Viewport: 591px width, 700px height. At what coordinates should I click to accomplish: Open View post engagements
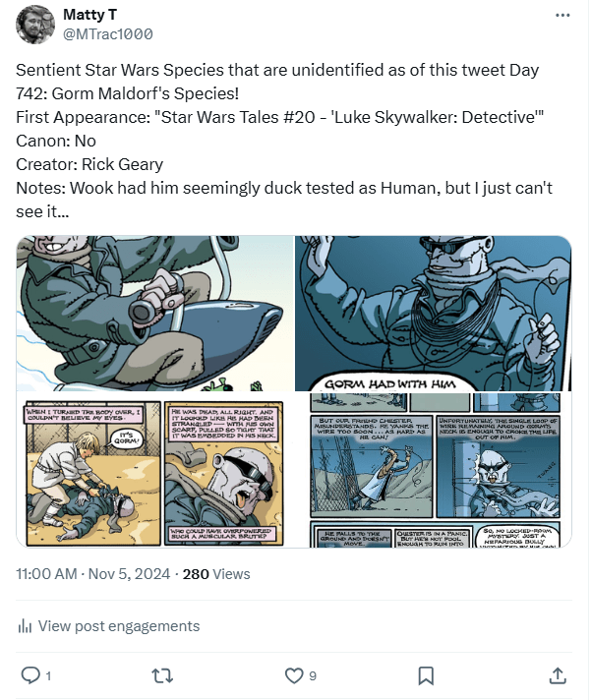118,626
